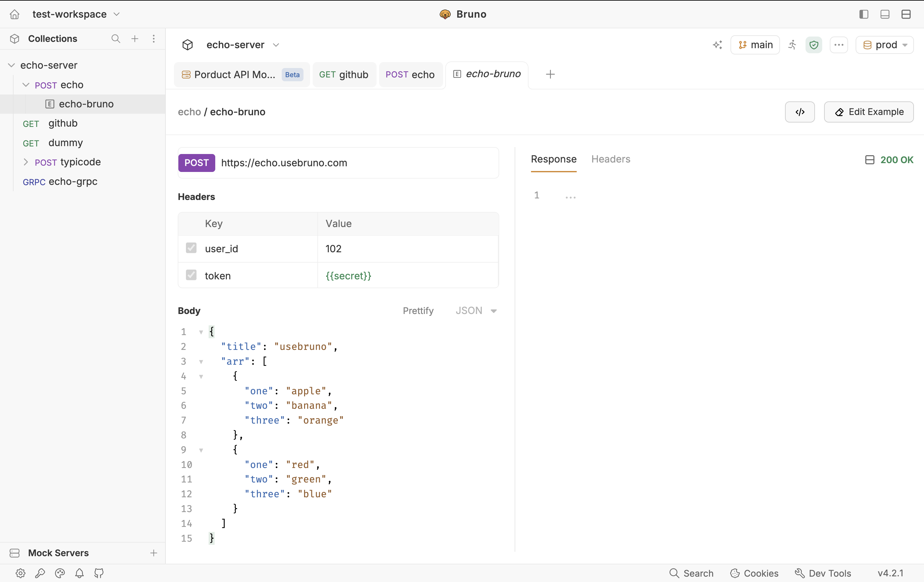Open the collection runner icon

pyautogui.click(x=792, y=45)
